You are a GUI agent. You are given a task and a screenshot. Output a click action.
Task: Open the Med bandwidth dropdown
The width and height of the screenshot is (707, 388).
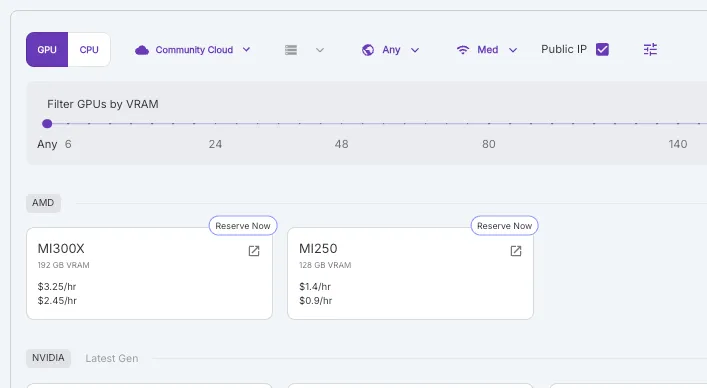click(487, 50)
